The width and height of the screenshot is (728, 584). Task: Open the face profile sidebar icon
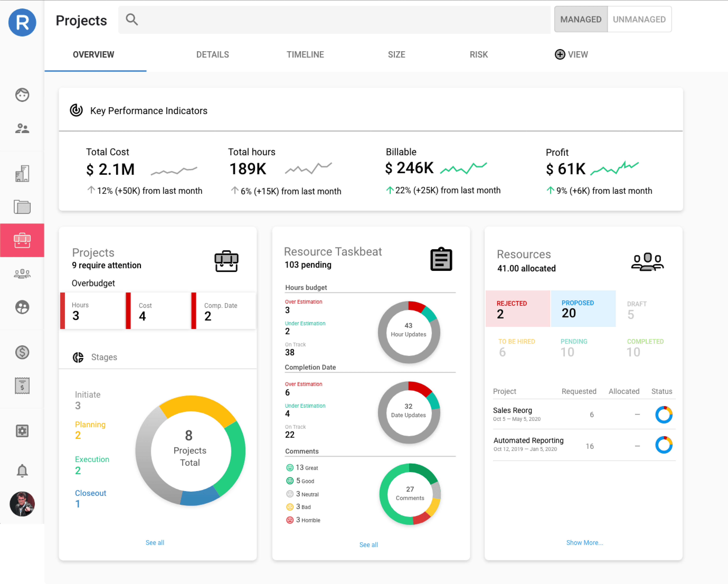pyautogui.click(x=22, y=95)
